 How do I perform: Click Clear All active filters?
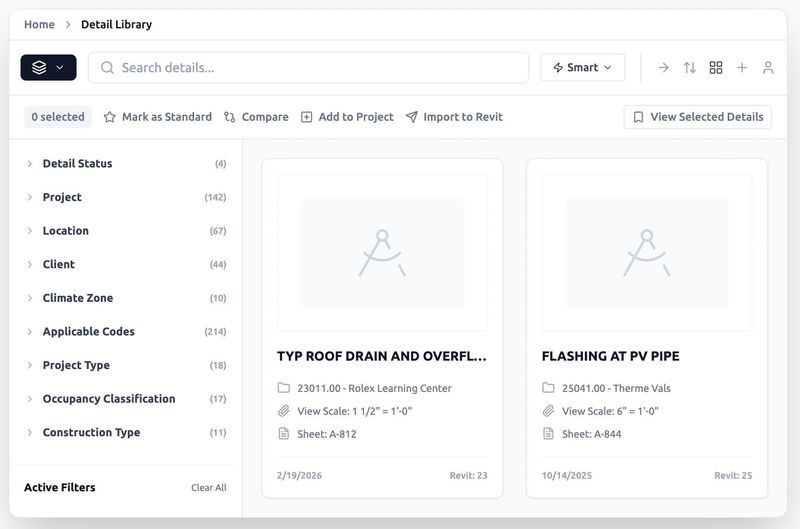pos(208,488)
